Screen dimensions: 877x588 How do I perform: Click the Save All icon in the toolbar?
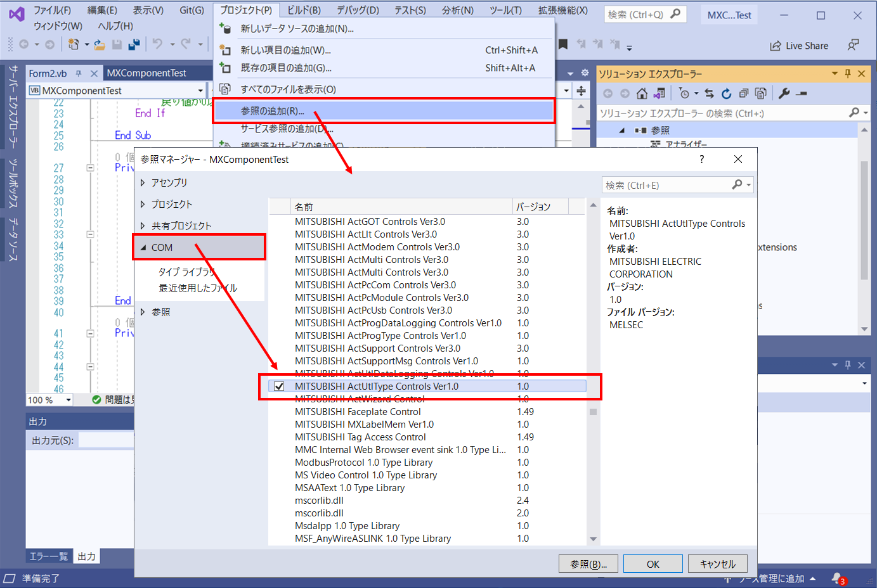click(134, 44)
